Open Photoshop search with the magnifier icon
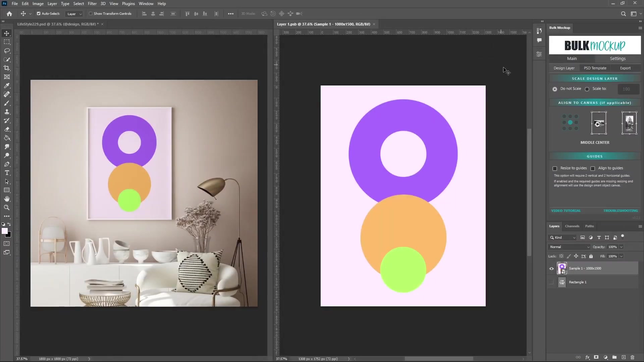This screenshot has width=644, height=362. coord(624,14)
